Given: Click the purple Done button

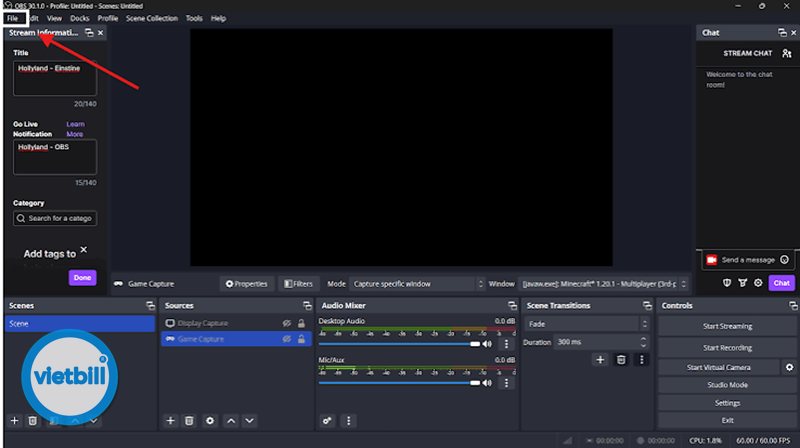Looking at the screenshot, I should coord(82,278).
